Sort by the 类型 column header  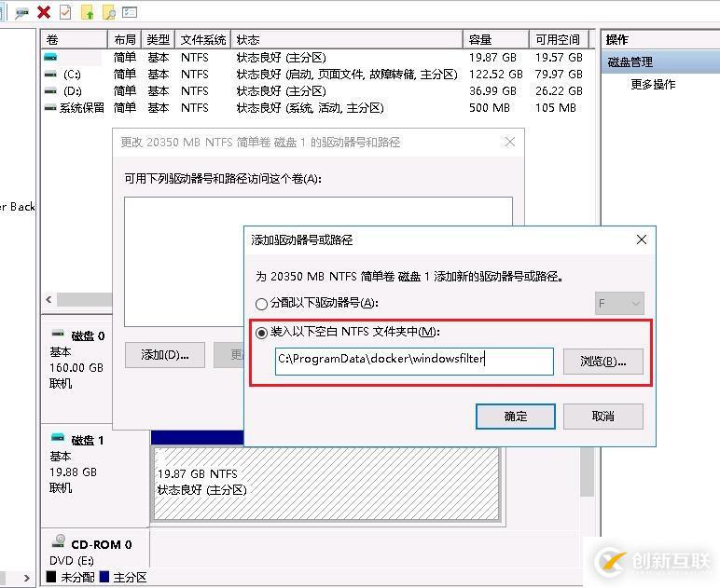point(159,39)
